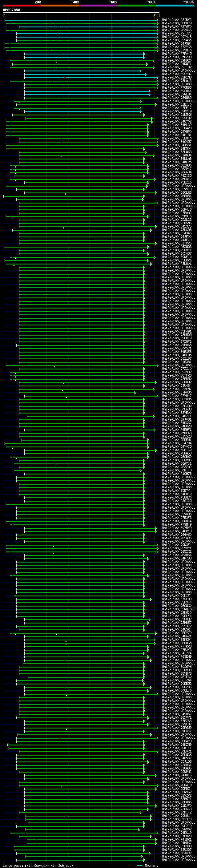Open hit UniRef100_A4RHF1
Viewport: 197px width, 868px height.
coord(176,430)
